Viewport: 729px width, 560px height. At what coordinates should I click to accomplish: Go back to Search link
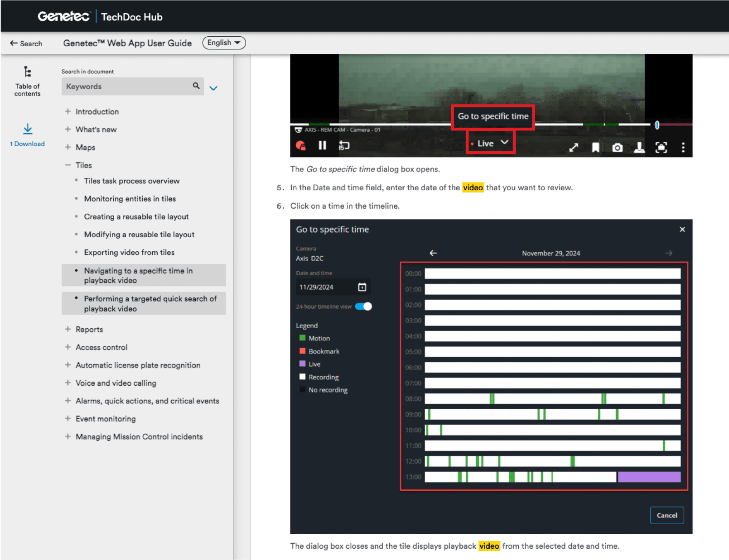point(26,43)
